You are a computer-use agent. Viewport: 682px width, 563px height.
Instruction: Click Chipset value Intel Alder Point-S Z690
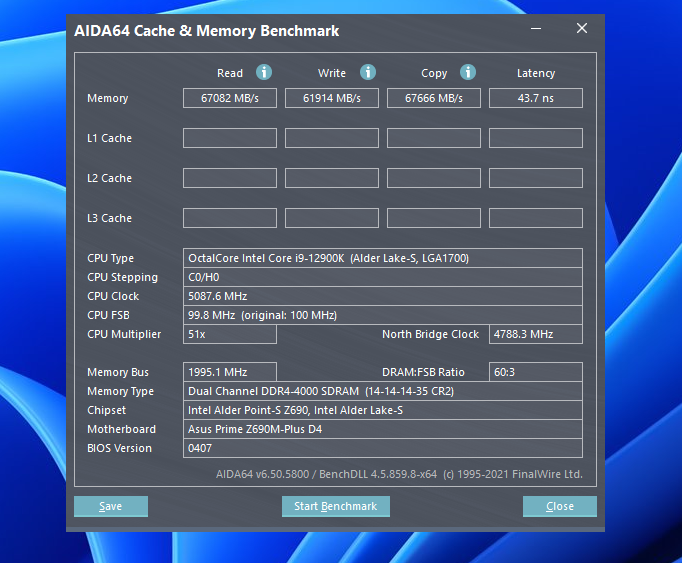tap(383, 410)
